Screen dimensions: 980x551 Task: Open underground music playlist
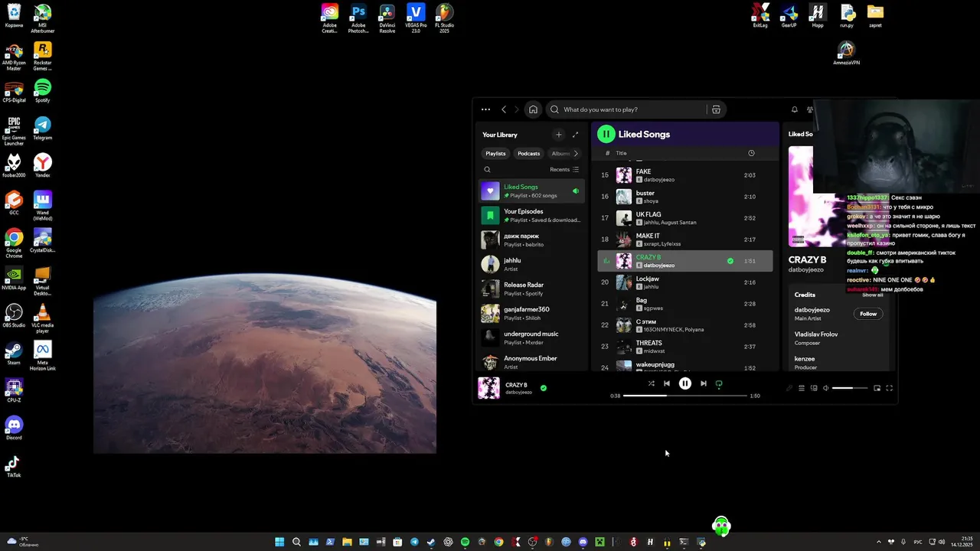click(532, 338)
